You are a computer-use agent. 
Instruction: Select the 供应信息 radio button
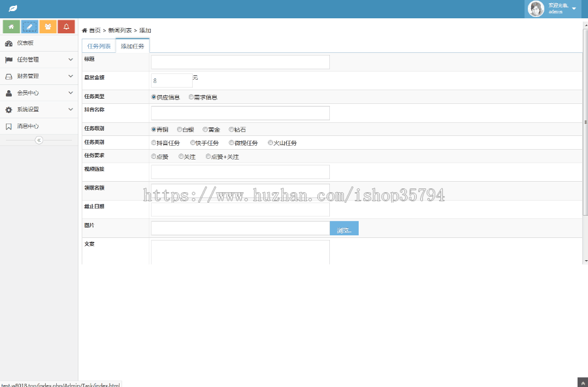[154, 97]
